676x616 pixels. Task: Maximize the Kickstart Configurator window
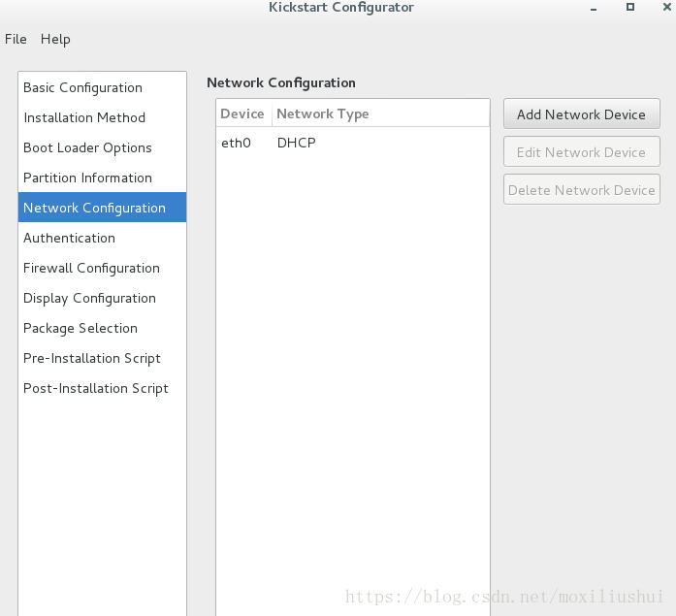click(x=630, y=7)
